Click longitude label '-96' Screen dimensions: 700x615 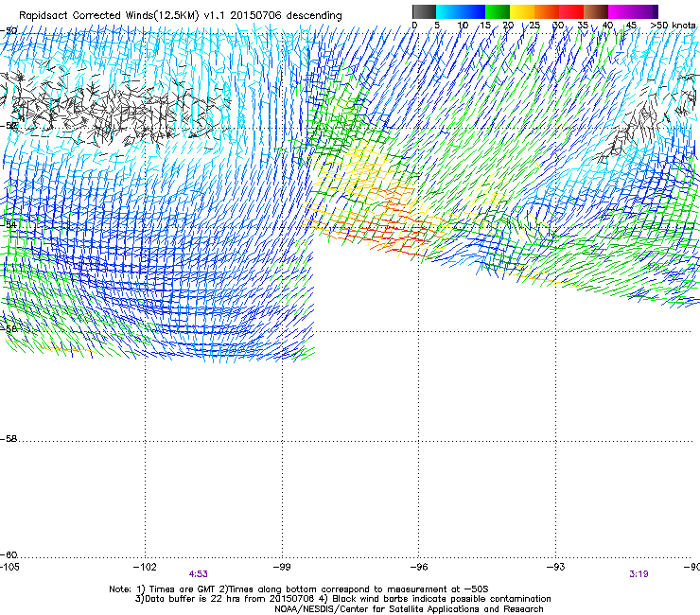click(x=419, y=567)
